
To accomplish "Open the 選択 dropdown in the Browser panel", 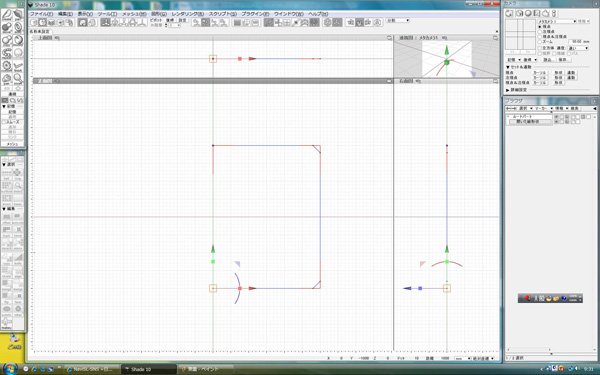I will (525, 109).
